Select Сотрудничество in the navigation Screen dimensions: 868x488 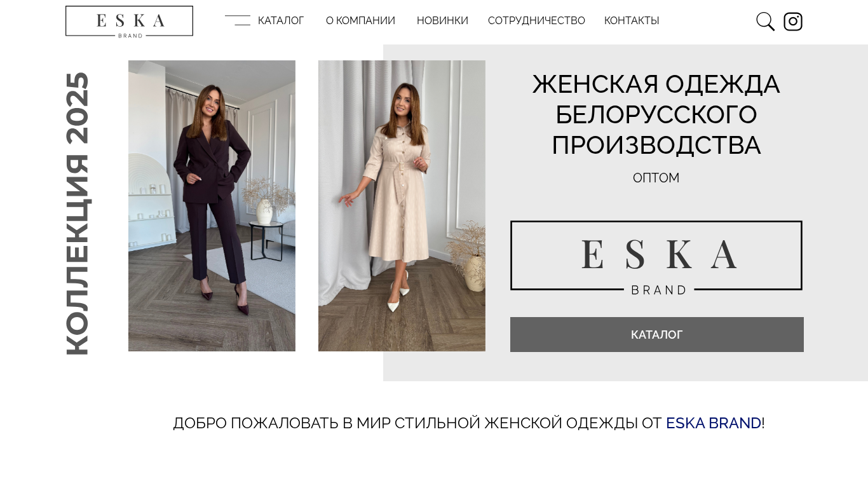(x=536, y=20)
